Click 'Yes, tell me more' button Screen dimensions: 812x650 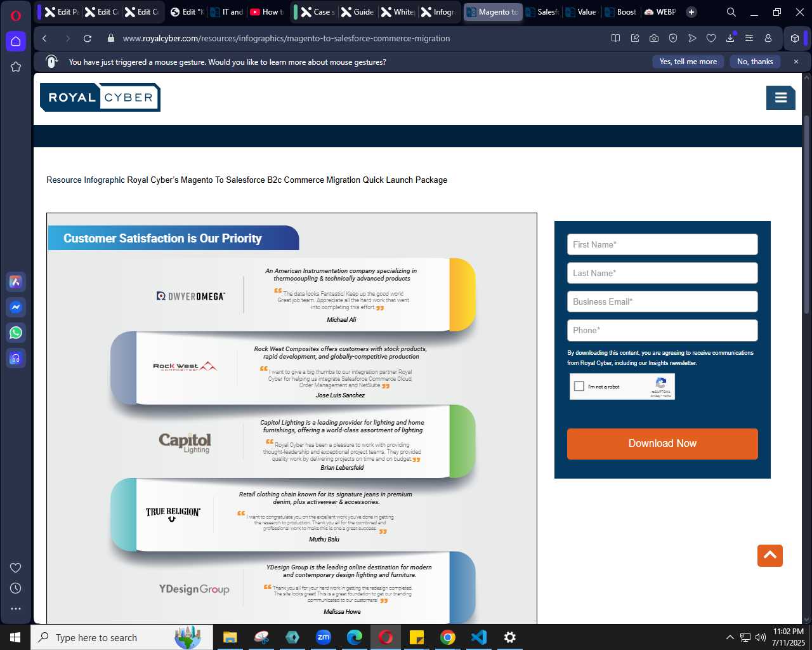688,62
